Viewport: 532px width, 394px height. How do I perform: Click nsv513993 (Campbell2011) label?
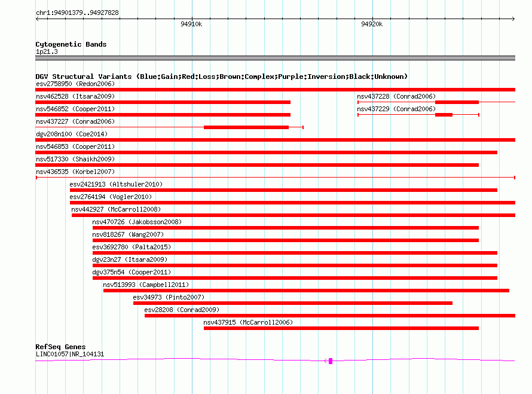point(146,285)
